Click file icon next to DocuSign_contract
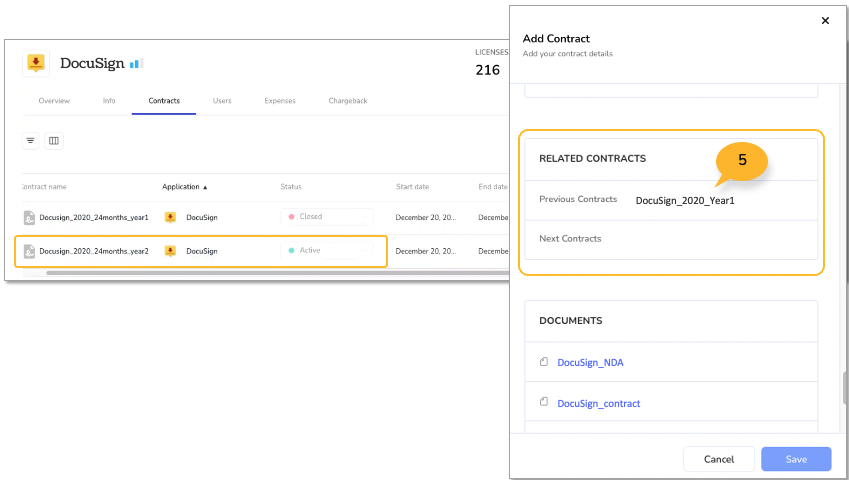Viewport: 849px width, 480px height. [544, 402]
